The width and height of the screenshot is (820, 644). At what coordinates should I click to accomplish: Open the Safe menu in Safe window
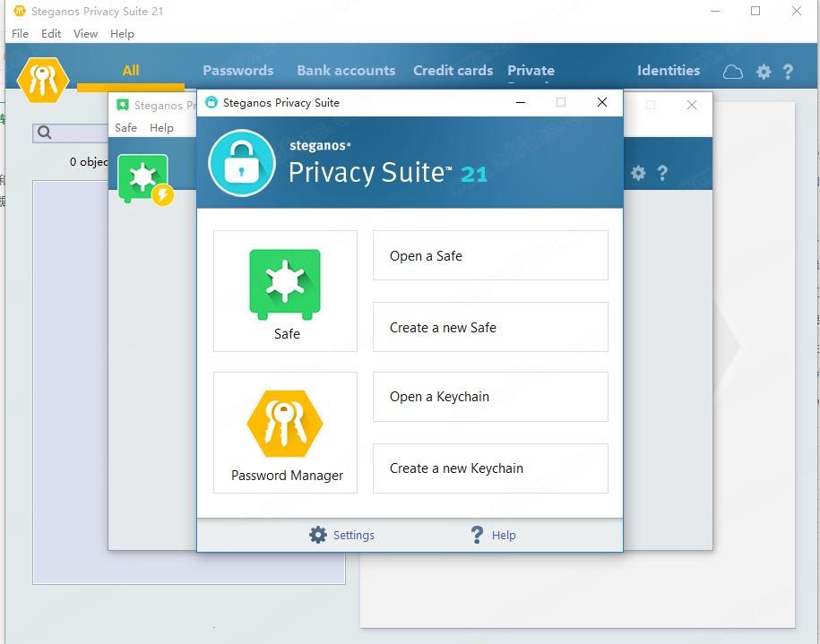click(x=125, y=128)
